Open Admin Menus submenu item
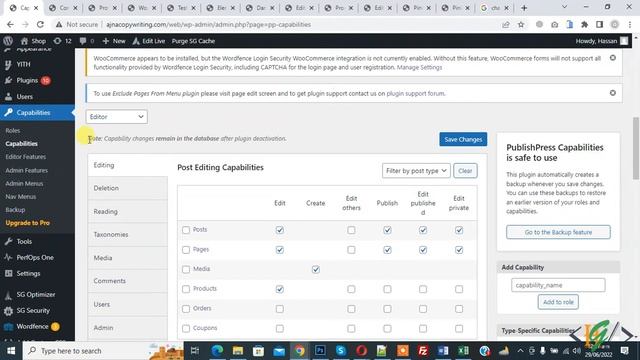 click(24, 184)
